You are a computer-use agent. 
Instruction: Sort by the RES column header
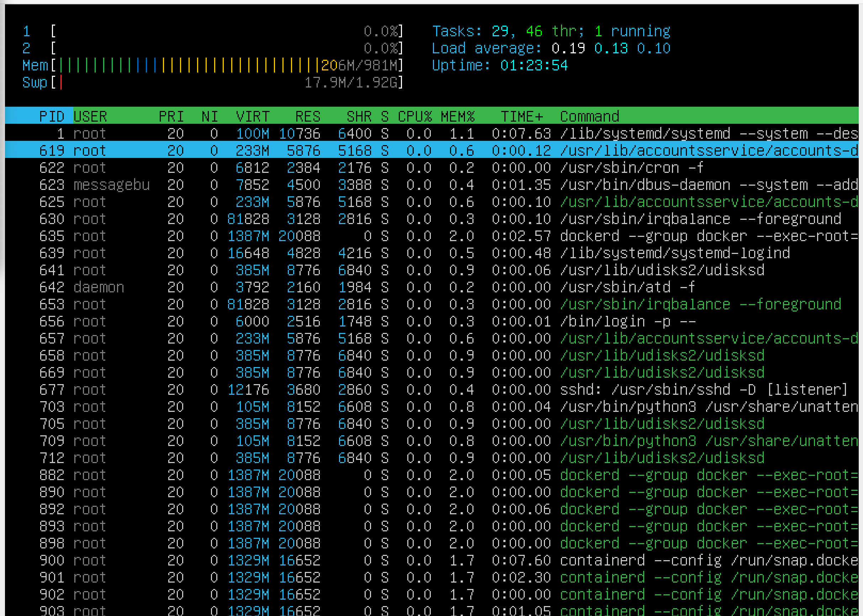(x=308, y=116)
